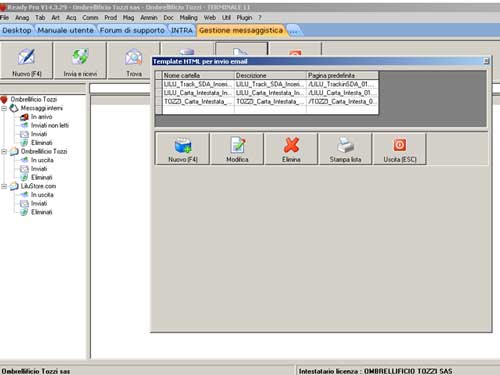Open the Inviati non letti folder
This screenshot has width=500, height=375.
pos(50,125)
